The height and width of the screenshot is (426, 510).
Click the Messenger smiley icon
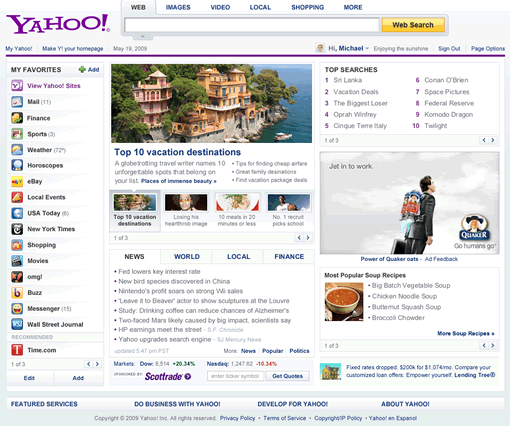(17, 309)
